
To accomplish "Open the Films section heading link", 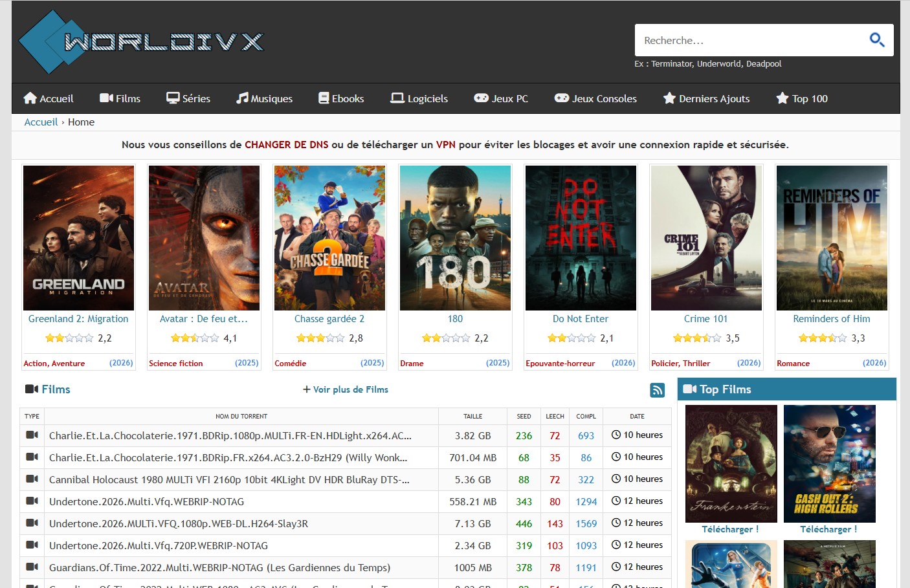I will (56, 389).
